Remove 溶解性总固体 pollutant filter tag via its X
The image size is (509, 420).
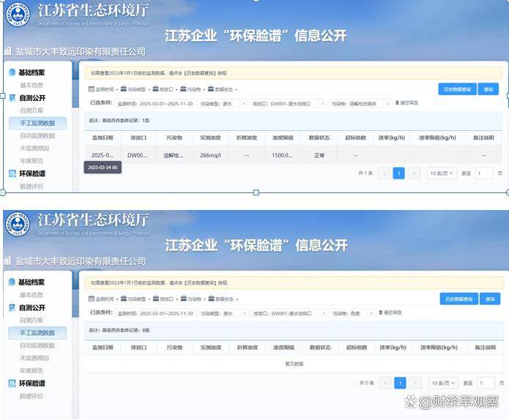click(x=388, y=104)
